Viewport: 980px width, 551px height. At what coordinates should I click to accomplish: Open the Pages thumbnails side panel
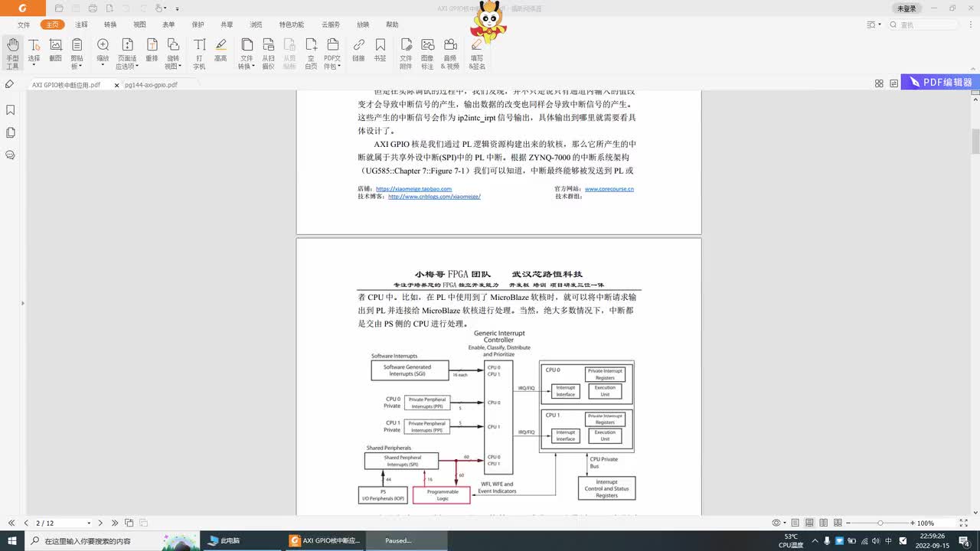(11, 132)
